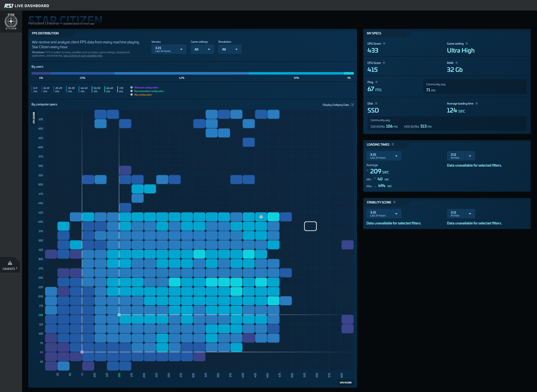537x392 pixels.
Task: Click the 42% segment of users bar
Action: click(x=181, y=73)
